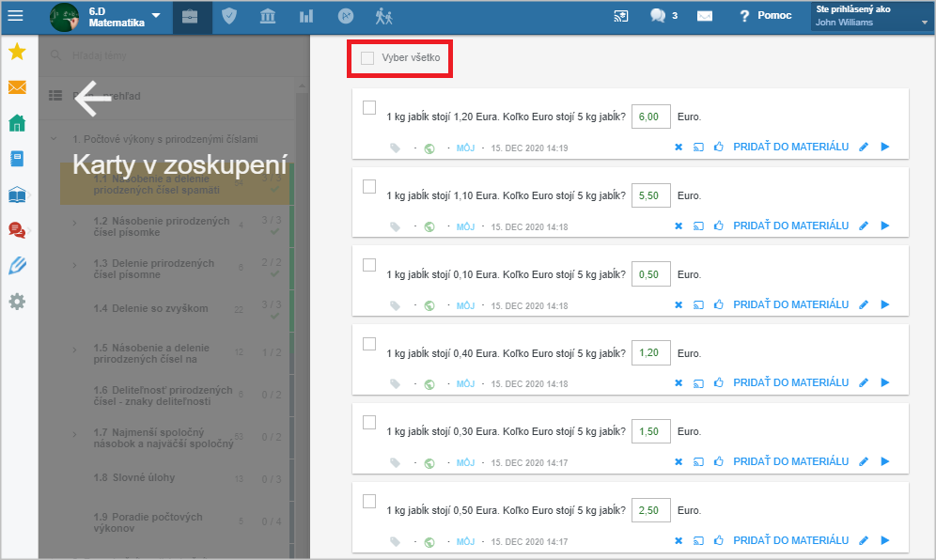The width and height of the screenshot is (936, 560).
Task: Edit the 0,30 Eura card with pencil
Action: pos(864,461)
